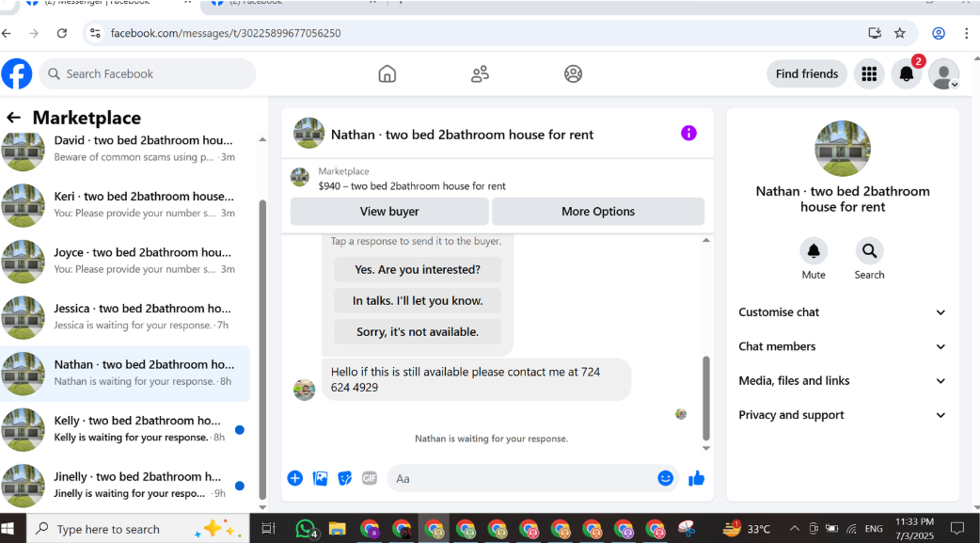The image size is (980, 543).
Task: Search within the Nathan conversation
Action: 869,251
